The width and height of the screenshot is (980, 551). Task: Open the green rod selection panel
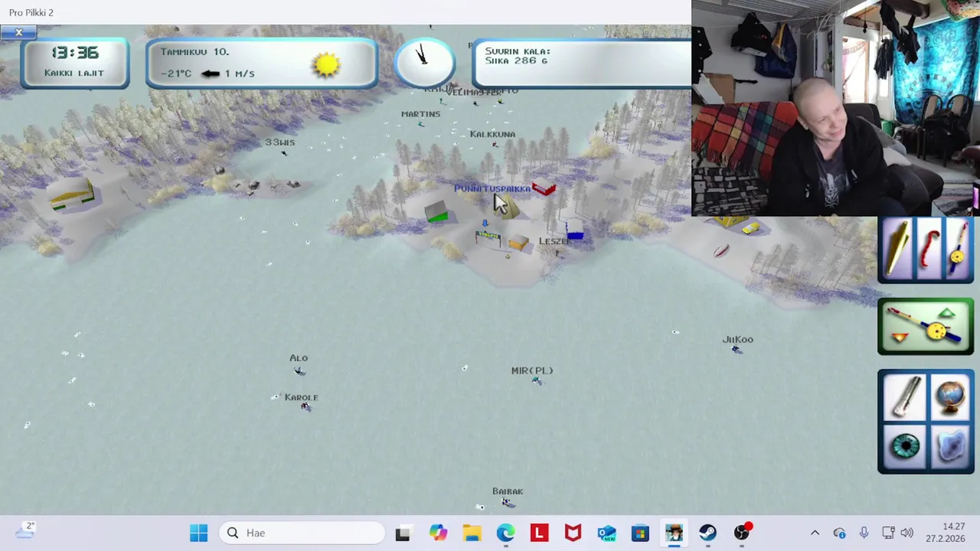coord(926,327)
